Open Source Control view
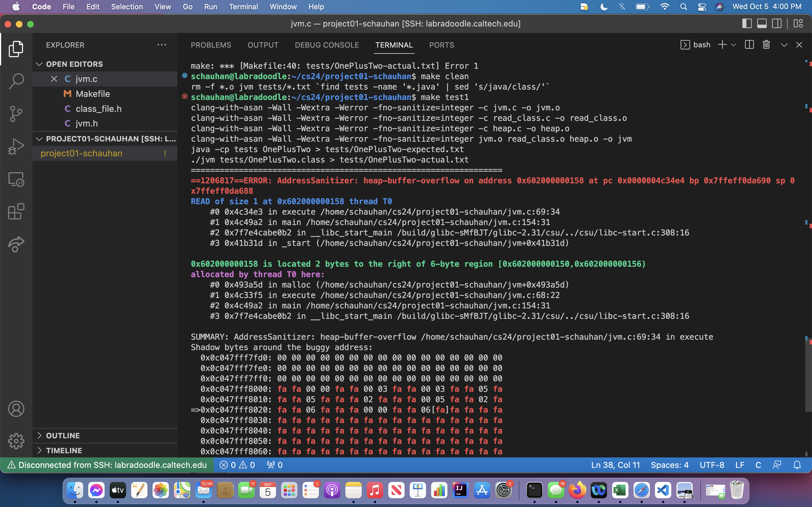Screen dimensions: 812x507 [16, 114]
